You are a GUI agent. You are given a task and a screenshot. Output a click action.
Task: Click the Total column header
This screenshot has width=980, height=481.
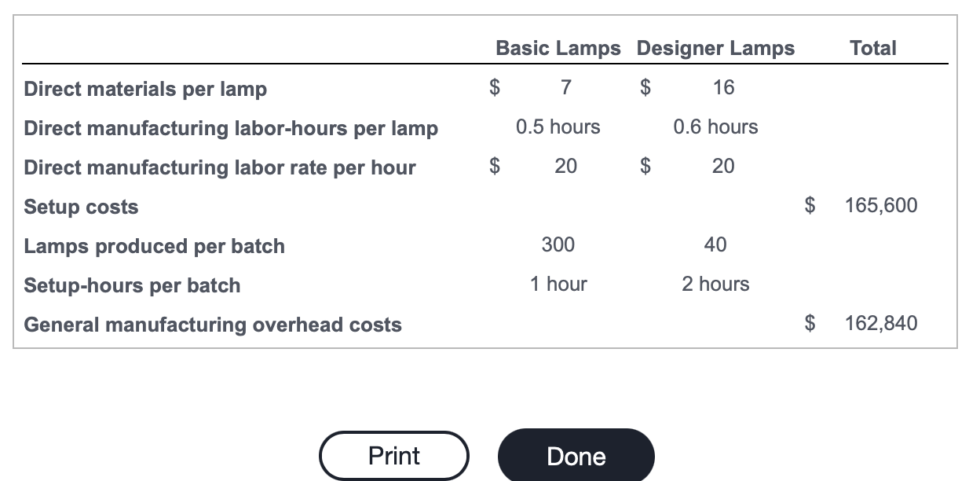click(872, 48)
